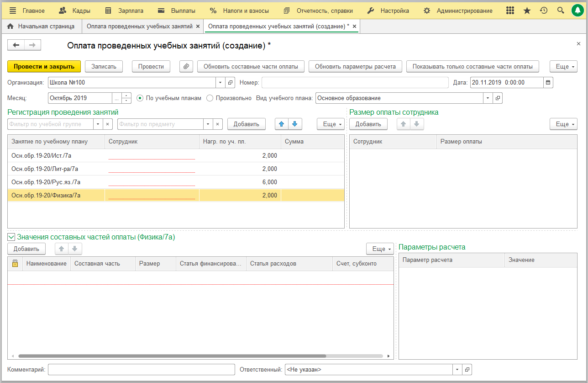Image resolution: width=588 pixels, height=383 pixels.
Task: Open notifications bell icon
Action: [577, 11]
